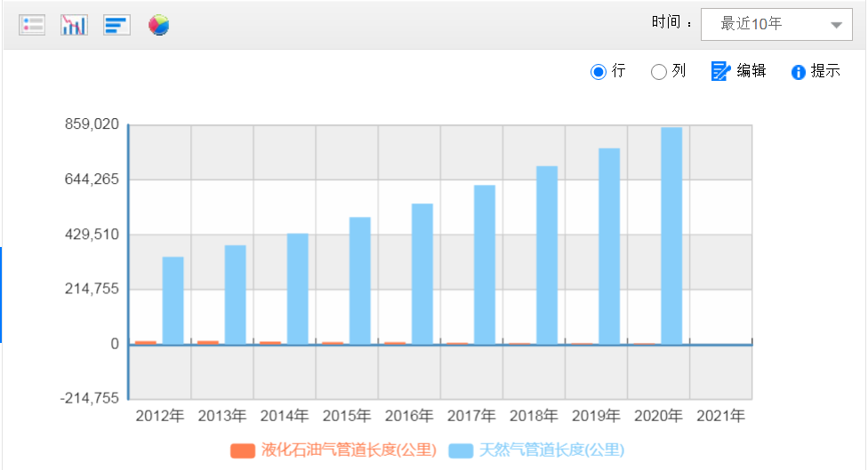Click the 2017年 blue natural gas bar
This screenshot has height=470, width=868.
click(x=485, y=265)
